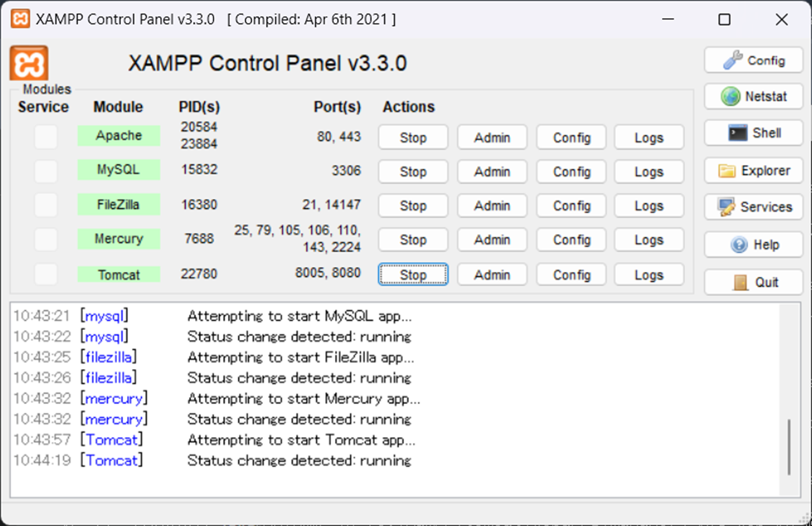This screenshot has width=812, height=526.
Task: Enable the FileZilla service checkbox
Action: (x=45, y=205)
